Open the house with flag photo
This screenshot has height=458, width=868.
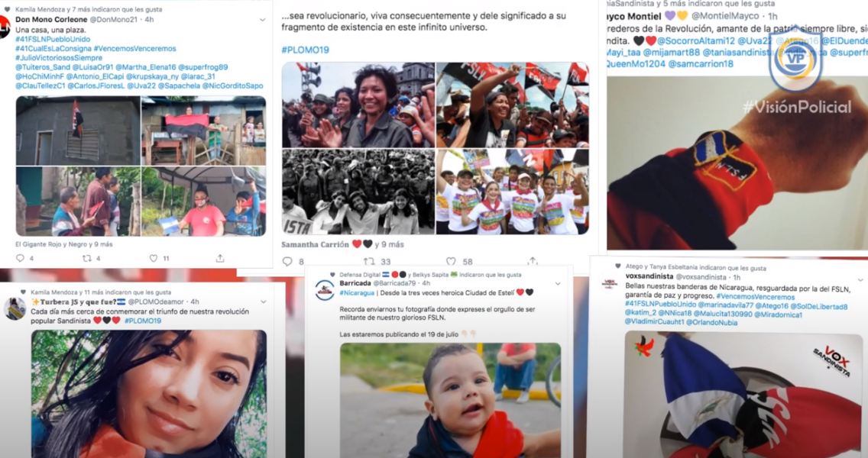(x=78, y=131)
